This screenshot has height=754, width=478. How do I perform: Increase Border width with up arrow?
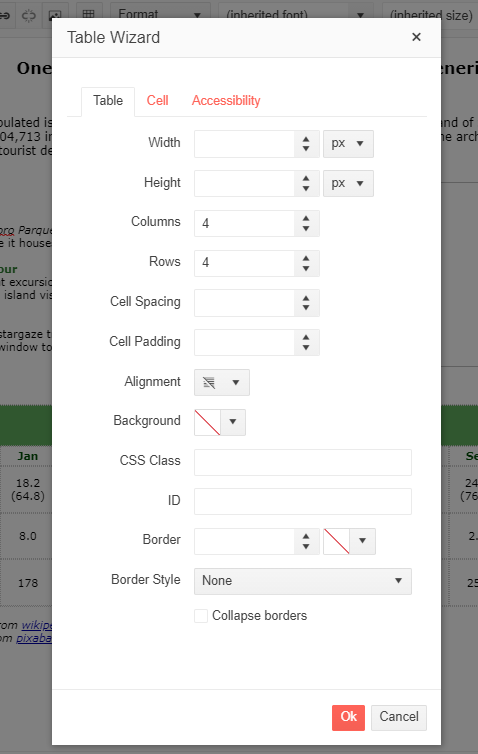pos(306,536)
